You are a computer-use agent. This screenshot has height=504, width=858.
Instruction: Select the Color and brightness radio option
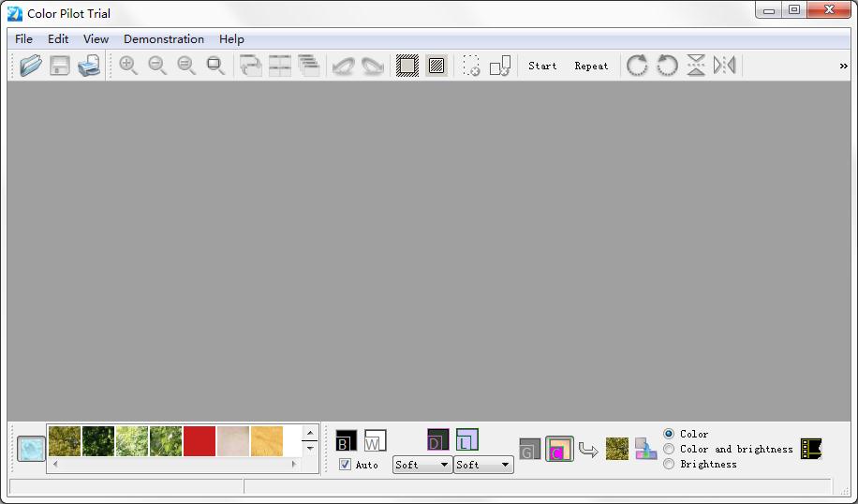(669, 449)
